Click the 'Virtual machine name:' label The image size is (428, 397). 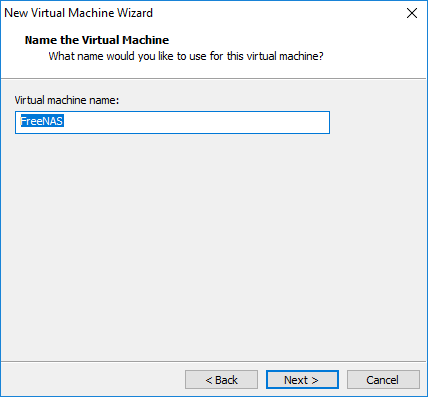coord(67,100)
